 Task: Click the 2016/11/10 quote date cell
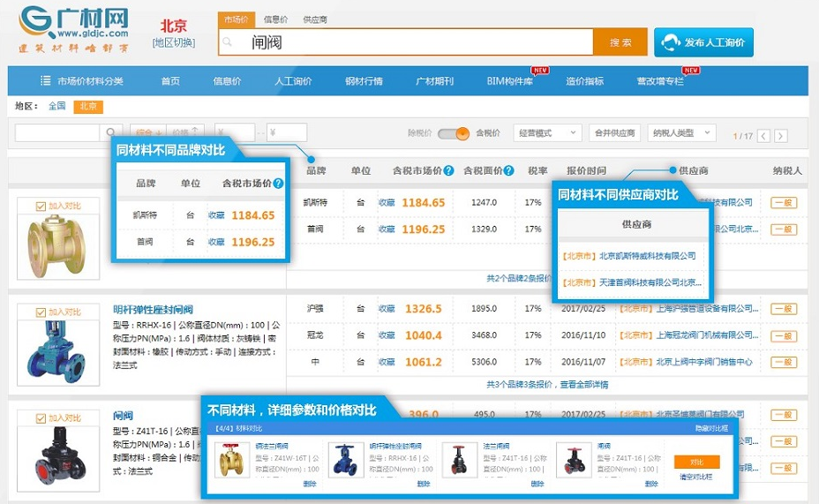click(x=583, y=335)
